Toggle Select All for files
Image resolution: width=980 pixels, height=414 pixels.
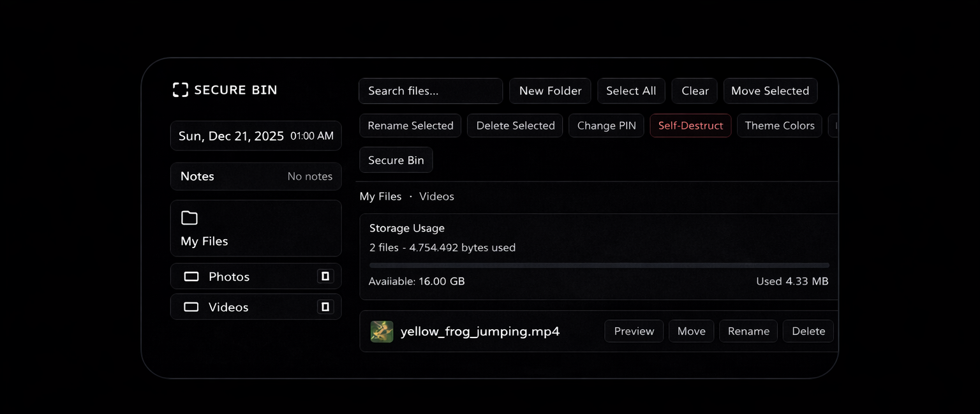click(x=631, y=91)
